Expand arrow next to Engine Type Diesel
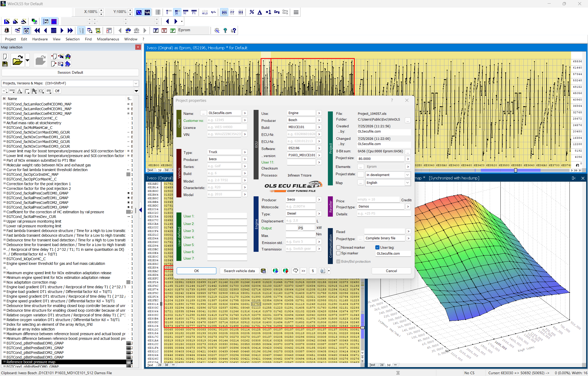588x376 pixels. 319,214
